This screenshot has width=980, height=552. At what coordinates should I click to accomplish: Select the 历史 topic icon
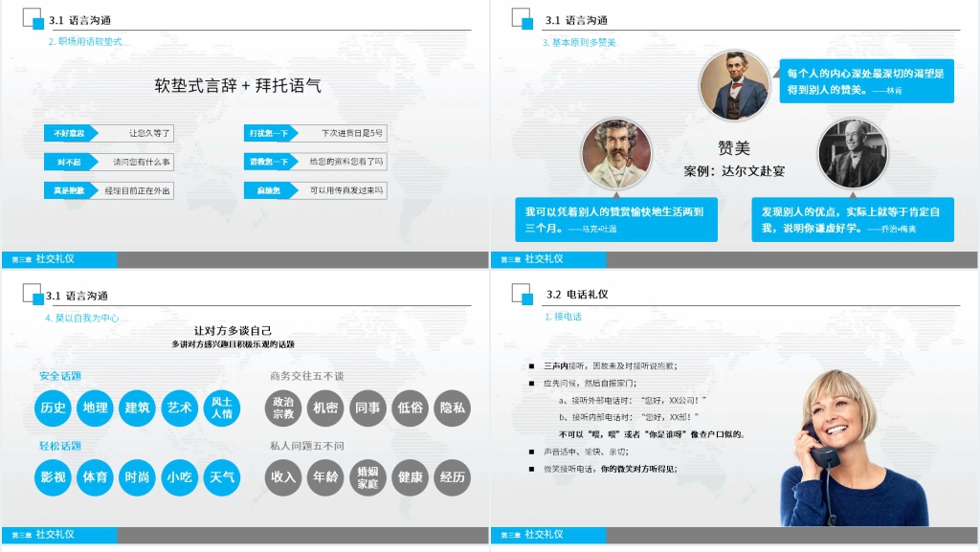point(53,408)
